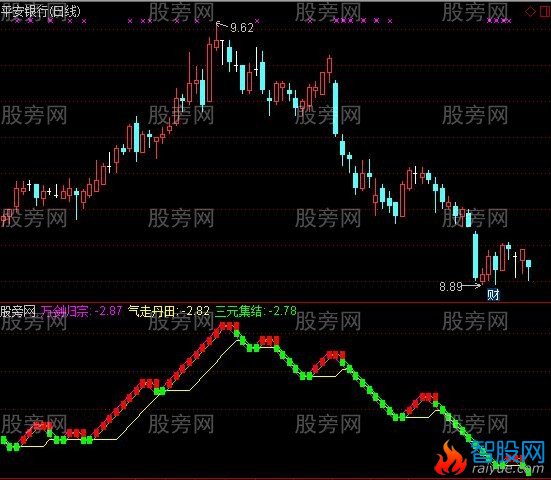Select the 8.89 low price label

coord(451,286)
